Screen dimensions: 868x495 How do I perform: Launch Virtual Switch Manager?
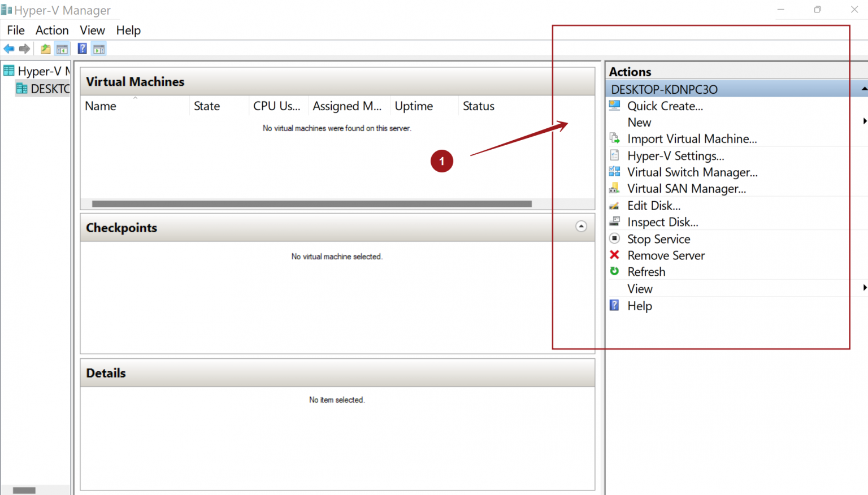[x=615, y=172]
